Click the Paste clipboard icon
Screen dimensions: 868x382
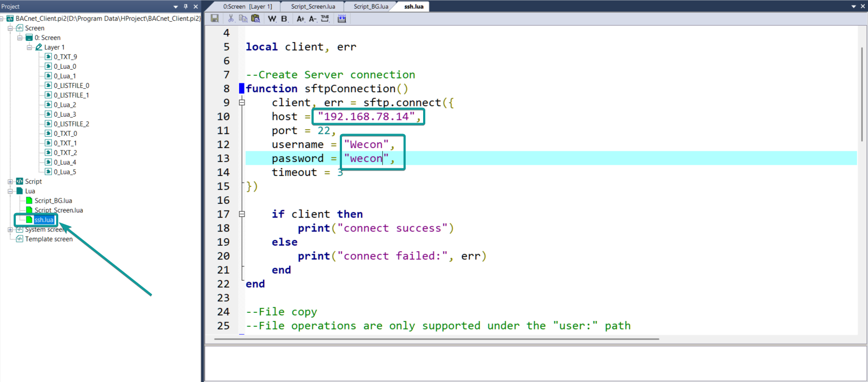[255, 19]
